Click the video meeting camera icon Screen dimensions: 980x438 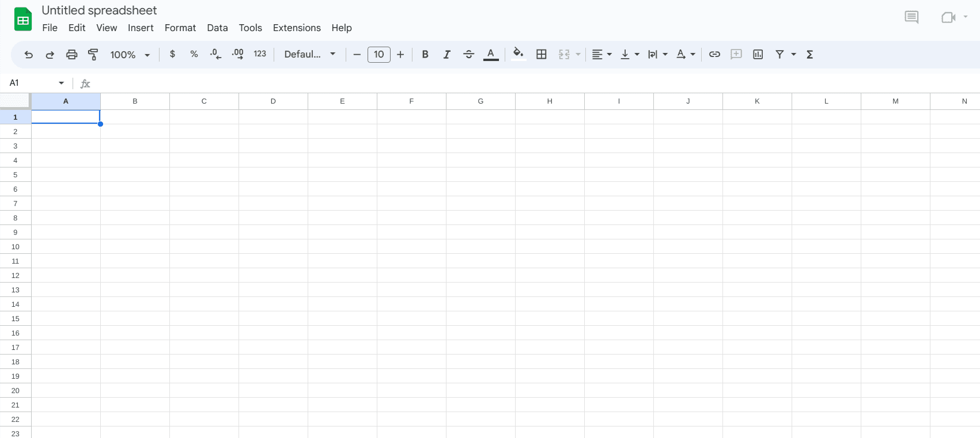click(948, 17)
